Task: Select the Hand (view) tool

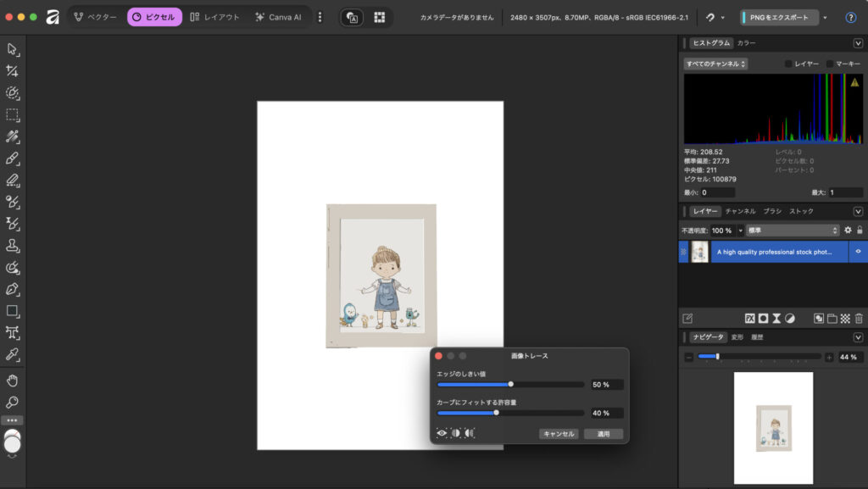Action: [x=13, y=379]
